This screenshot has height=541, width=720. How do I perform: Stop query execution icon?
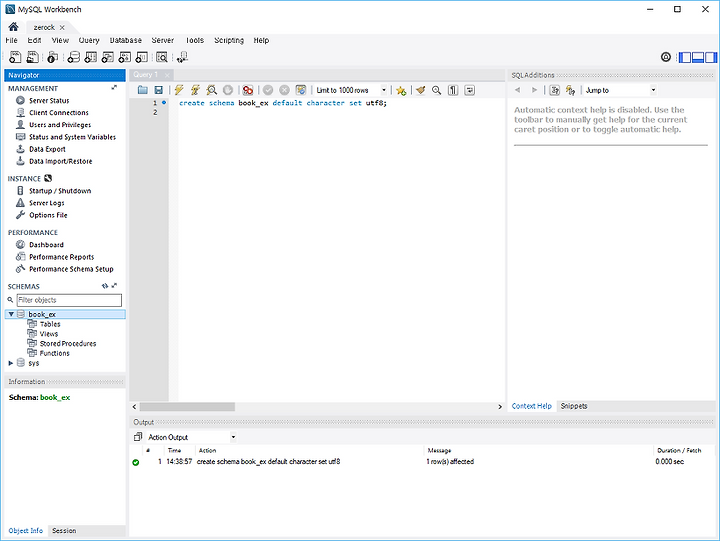pos(228,90)
